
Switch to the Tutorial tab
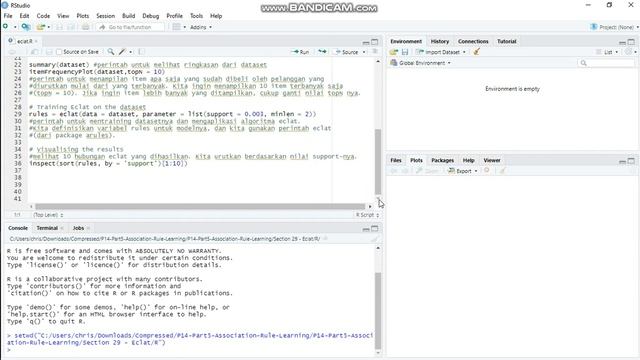pos(507,41)
